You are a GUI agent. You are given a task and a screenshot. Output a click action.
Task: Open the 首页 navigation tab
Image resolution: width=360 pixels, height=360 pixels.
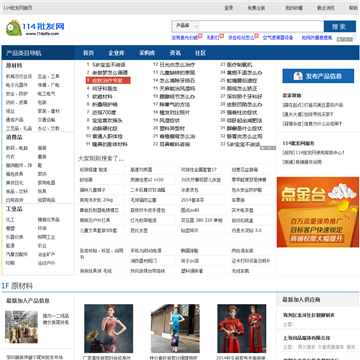pos(88,53)
